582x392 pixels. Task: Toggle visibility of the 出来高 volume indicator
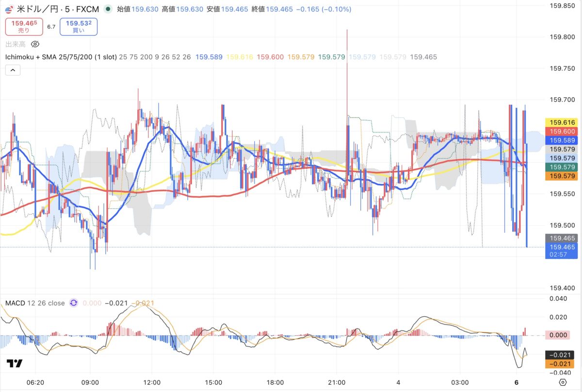pyautogui.click(x=35, y=44)
